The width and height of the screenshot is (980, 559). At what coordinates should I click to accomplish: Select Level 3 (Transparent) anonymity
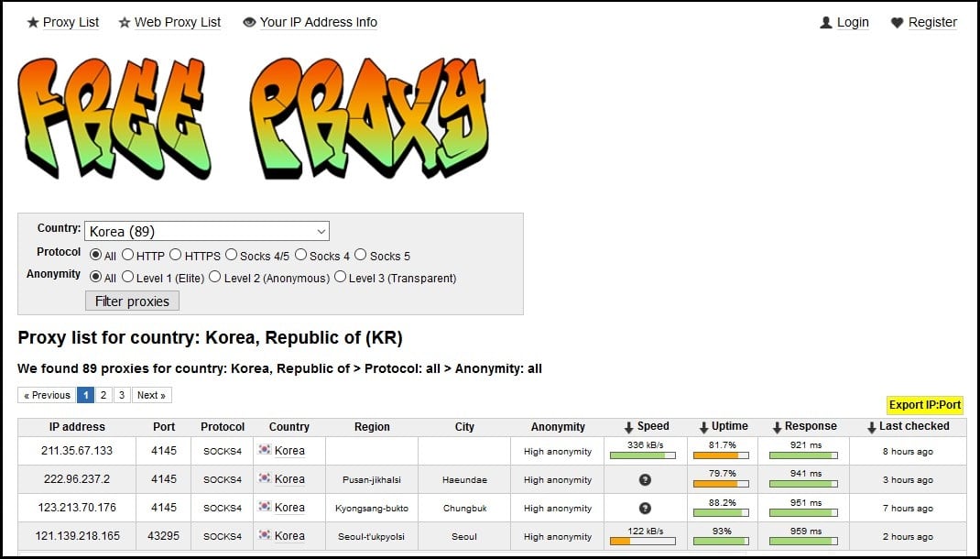coord(340,277)
